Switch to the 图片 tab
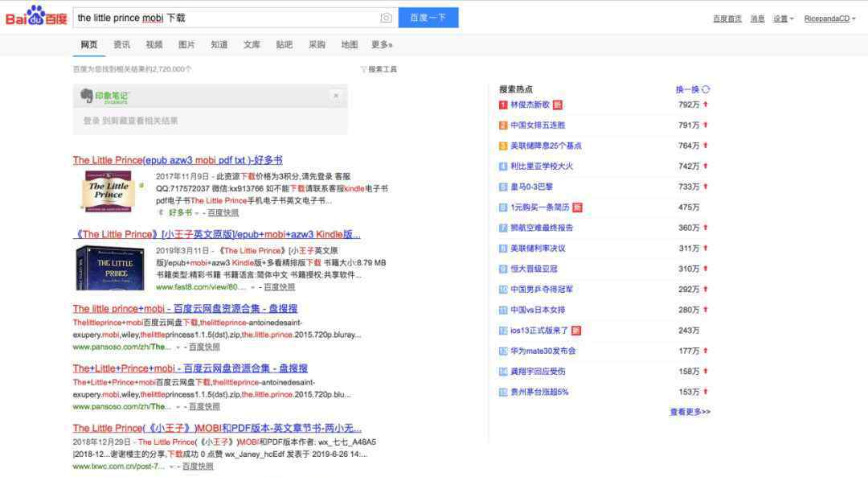This screenshot has width=868, height=477. [x=186, y=45]
